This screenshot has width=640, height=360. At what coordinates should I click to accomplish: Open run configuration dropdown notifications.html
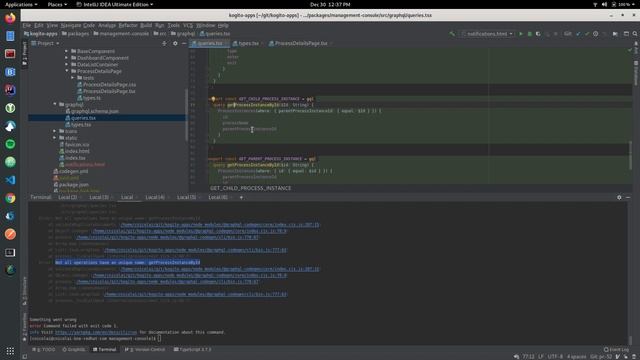click(487, 34)
